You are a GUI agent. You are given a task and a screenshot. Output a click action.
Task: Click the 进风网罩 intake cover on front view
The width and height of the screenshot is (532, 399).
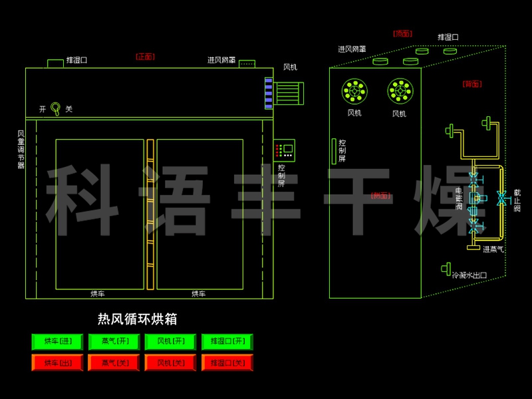[x=247, y=64]
